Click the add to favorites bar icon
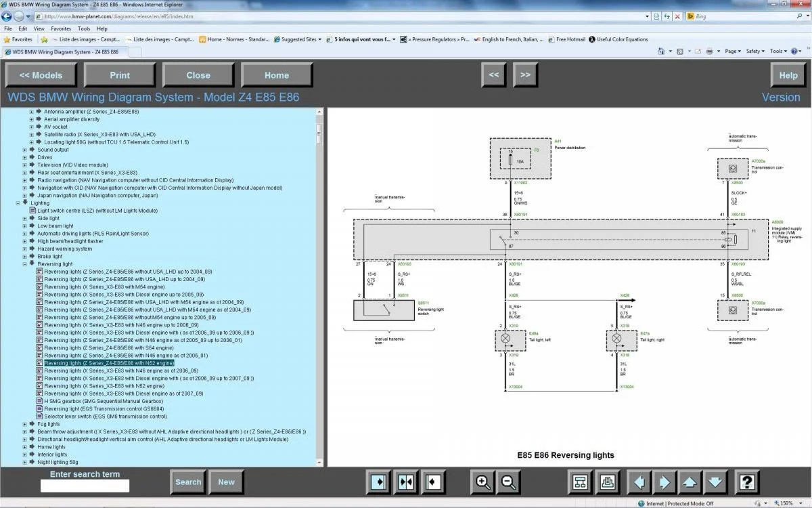Screen dimensions: 812x508 pyautogui.click(x=45, y=39)
